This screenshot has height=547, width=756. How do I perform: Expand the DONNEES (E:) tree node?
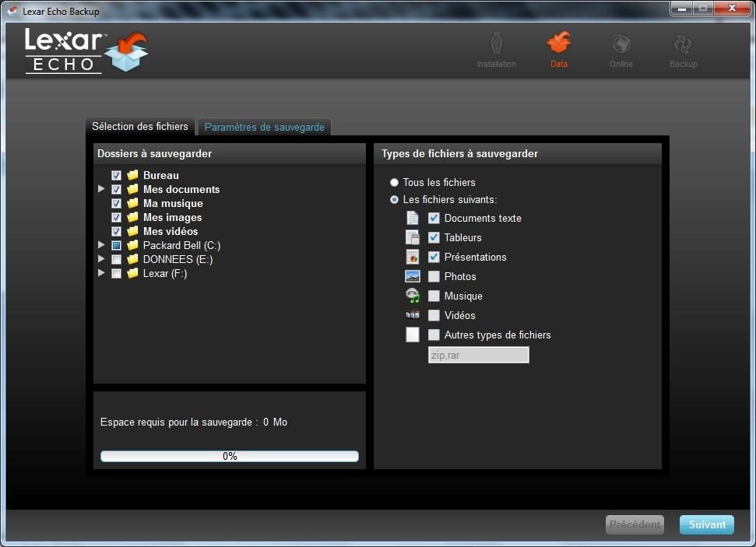click(x=101, y=258)
